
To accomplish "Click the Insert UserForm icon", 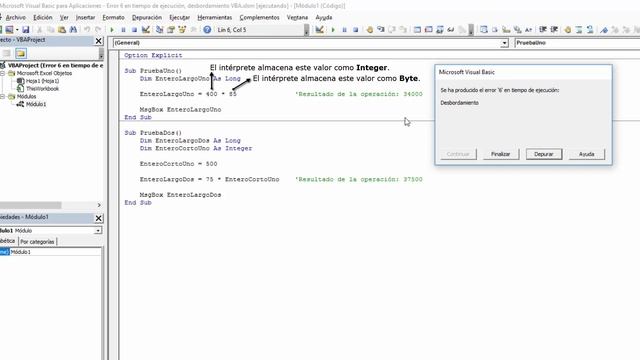I will pyautogui.click(x=9, y=30).
